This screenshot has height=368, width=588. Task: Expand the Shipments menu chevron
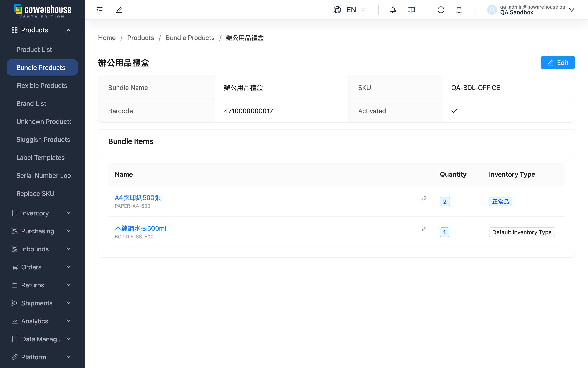[68, 303]
